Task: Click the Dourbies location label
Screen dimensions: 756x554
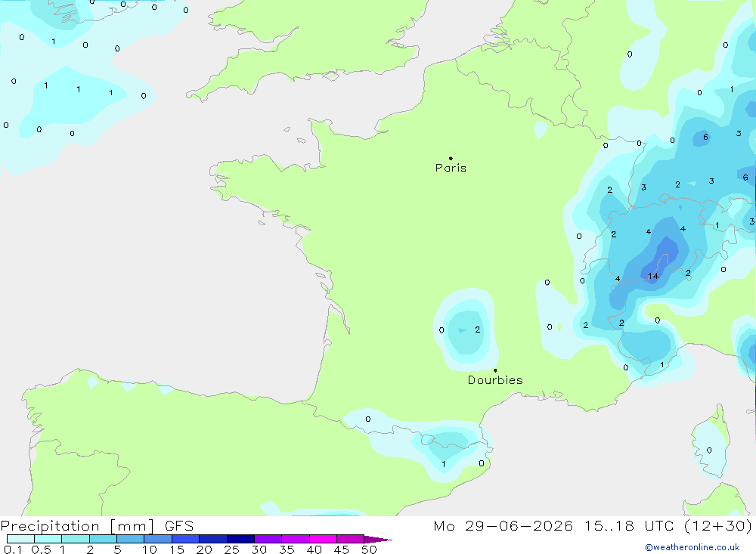Action: [x=495, y=380]
